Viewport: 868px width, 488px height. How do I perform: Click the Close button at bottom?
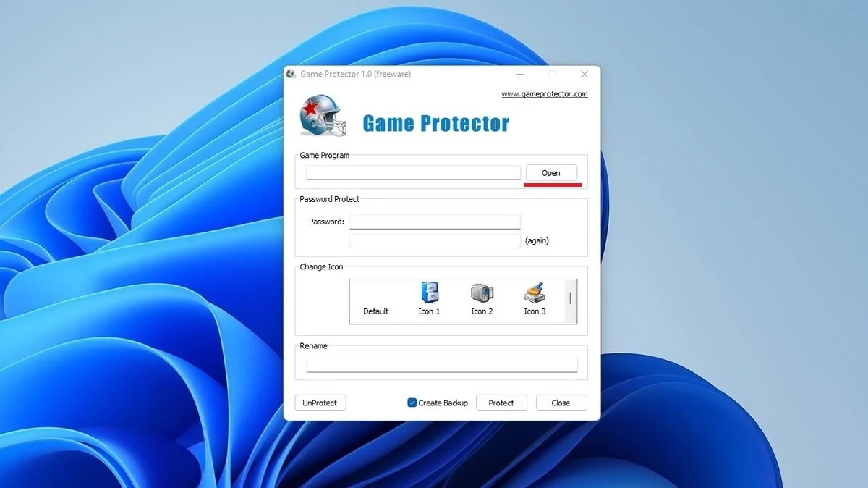pos(561,403)
